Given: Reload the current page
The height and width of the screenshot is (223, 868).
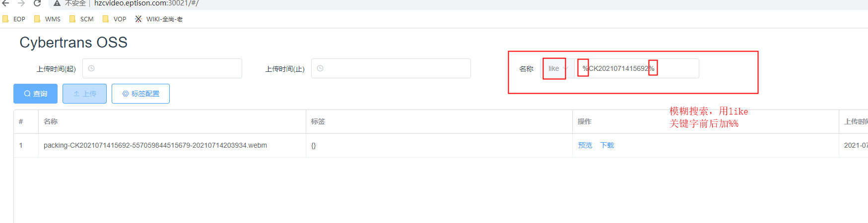Looking at the screenshot, I should click(37, 3).
